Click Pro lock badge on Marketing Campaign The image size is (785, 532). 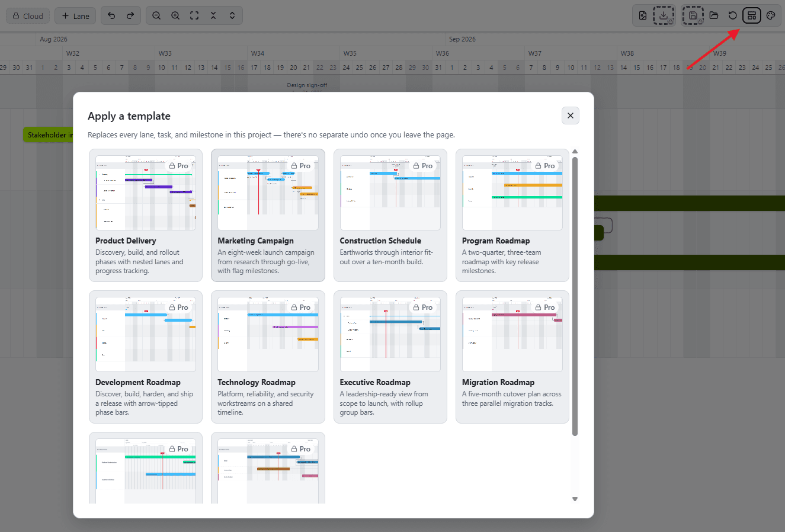pos(301,166)
